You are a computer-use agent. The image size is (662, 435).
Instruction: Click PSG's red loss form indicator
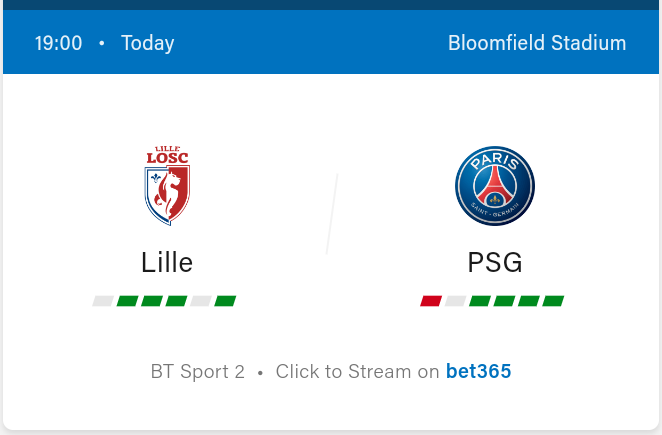[431, 301]
